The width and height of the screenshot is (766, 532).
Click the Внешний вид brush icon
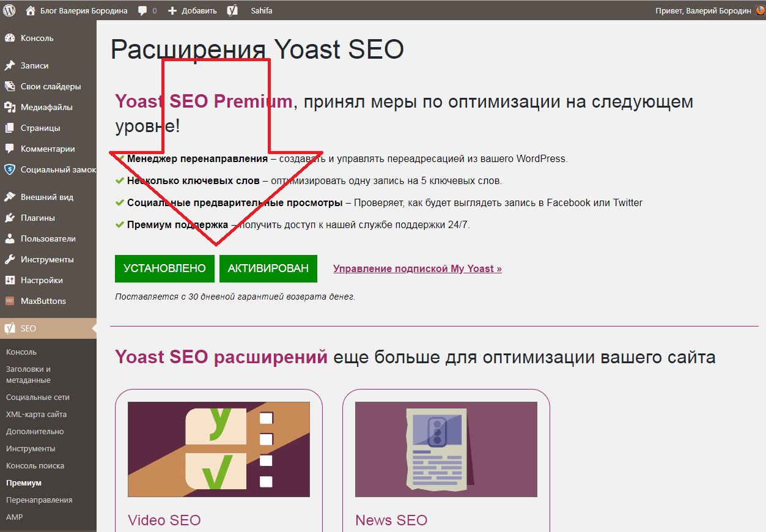pos(10,197)
